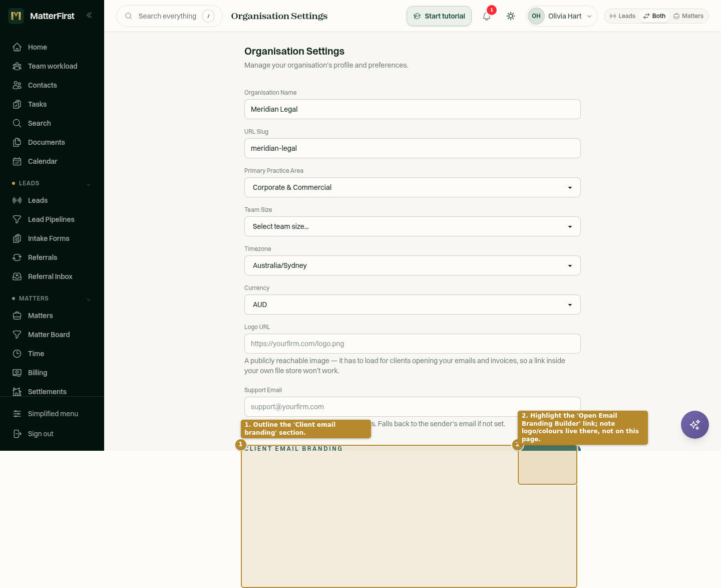Viewport: 721px width, 588px height.
Task: Click the Search magnifier icon in sidebar
Action: pyautogui.click(x=17, y=123)
